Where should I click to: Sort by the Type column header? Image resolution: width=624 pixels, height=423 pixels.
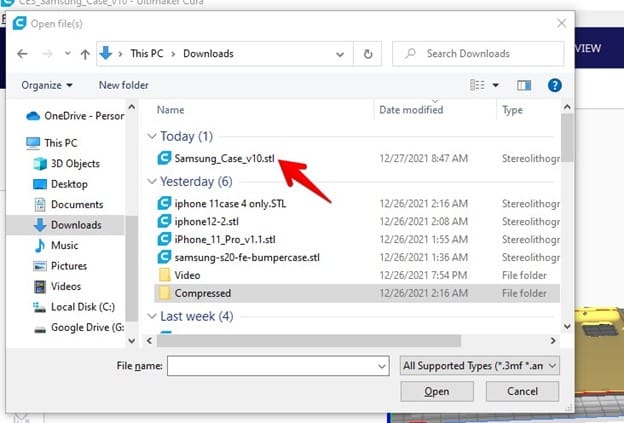click(x=513, y=110)
